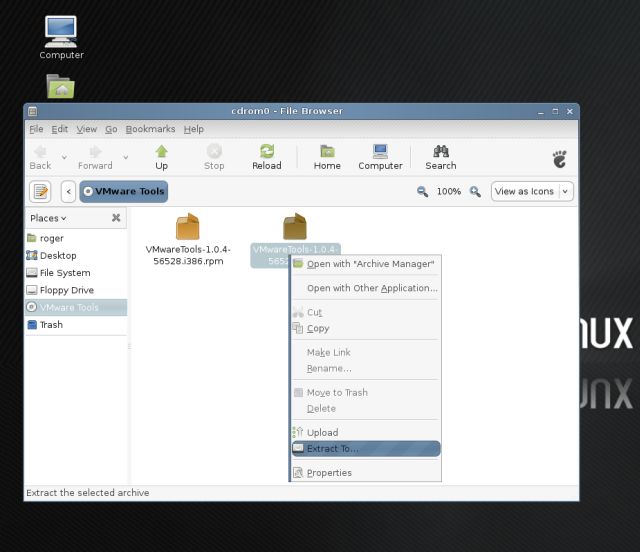Open Computer from the toolbar
Viewport: 640px width, 552px height.
[380, 158]
